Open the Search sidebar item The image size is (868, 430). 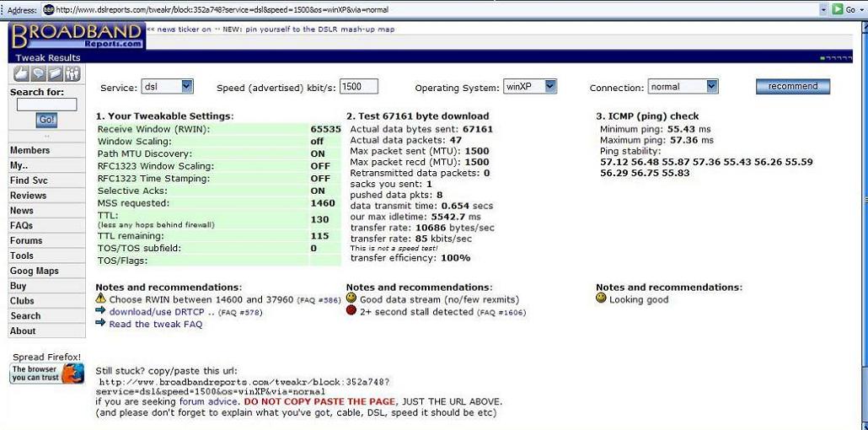pyautogui.click(x=47, y=316)
